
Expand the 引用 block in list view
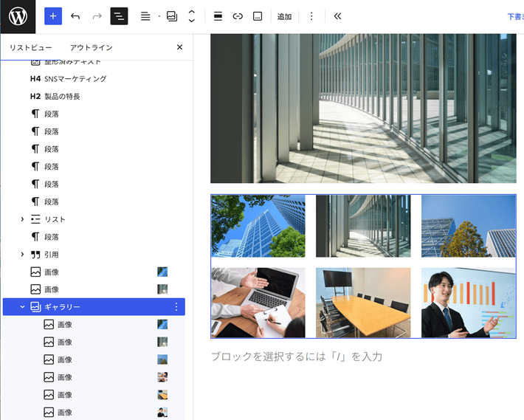[22, 254]
